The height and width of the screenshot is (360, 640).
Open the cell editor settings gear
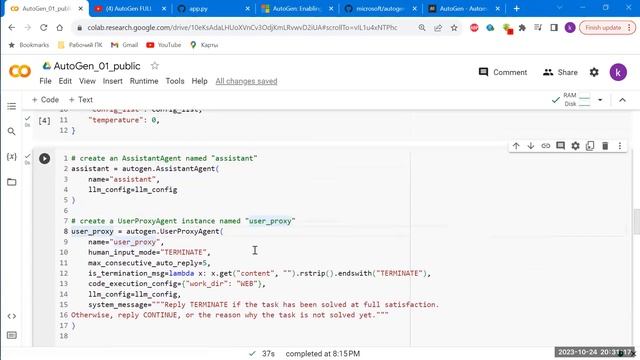tap(575, 146)
